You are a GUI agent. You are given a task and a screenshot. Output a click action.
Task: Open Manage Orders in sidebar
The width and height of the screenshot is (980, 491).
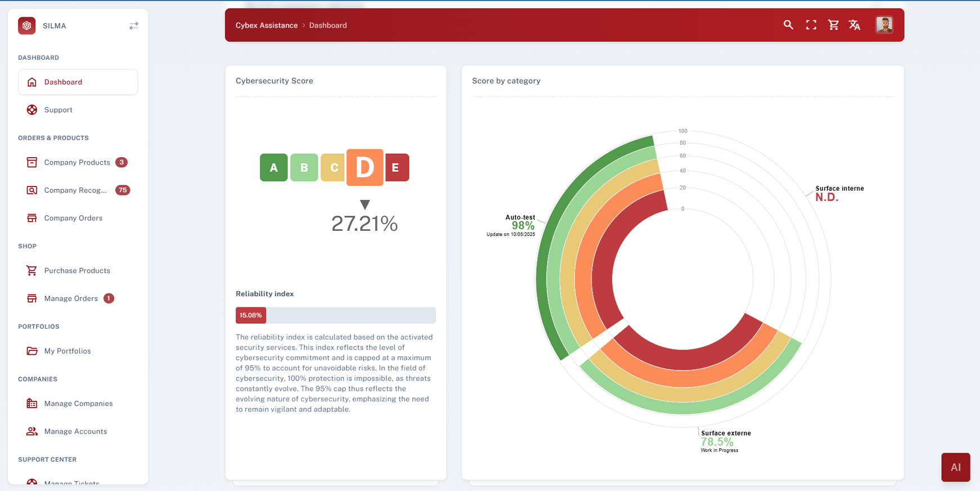(x=71, y=298)
